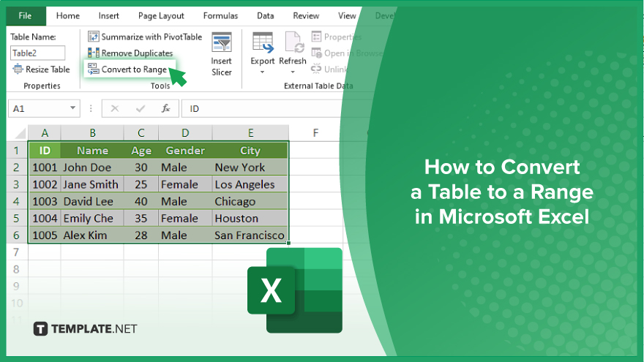
Task: Open the Page Layout tab
Action: [x=161, y=16]
